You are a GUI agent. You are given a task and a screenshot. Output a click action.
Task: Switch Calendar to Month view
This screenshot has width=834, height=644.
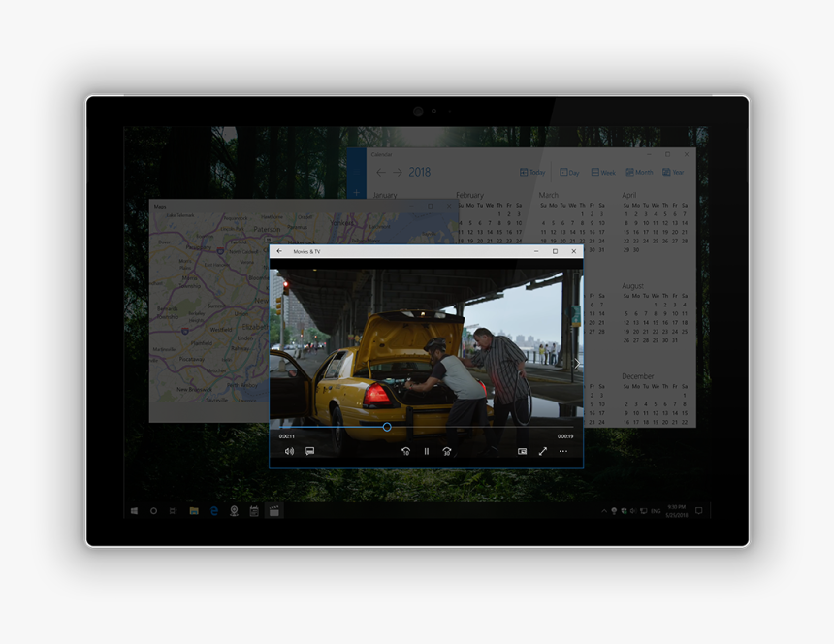[639, 173]
